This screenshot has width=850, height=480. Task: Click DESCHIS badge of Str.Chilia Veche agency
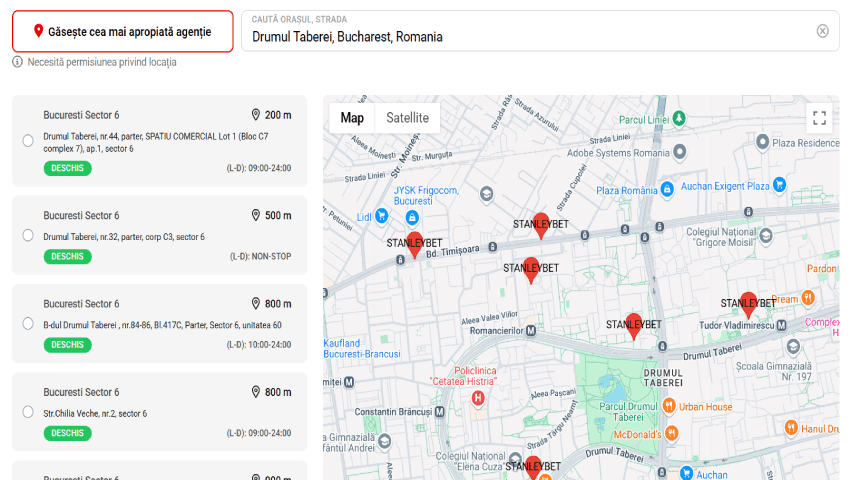[x=67, y=433]
